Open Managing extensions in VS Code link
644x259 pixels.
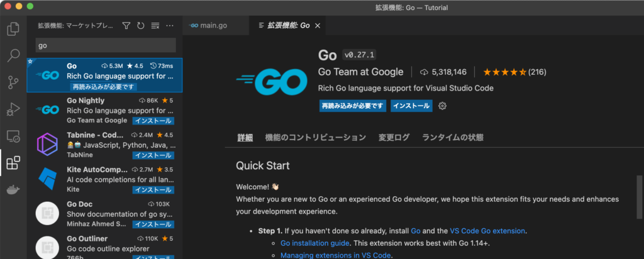click(x=336, y=255)
